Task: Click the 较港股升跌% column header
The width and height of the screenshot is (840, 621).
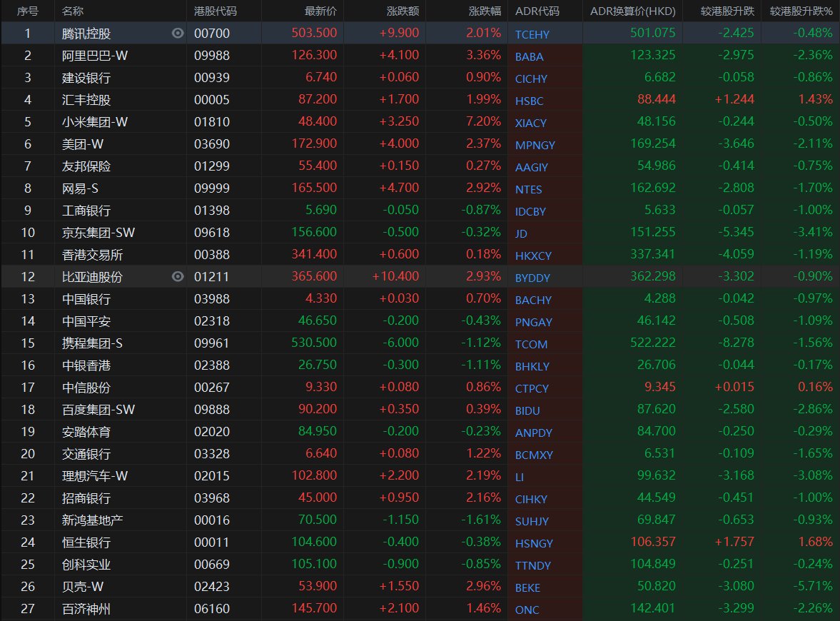Action: point(801,11)
